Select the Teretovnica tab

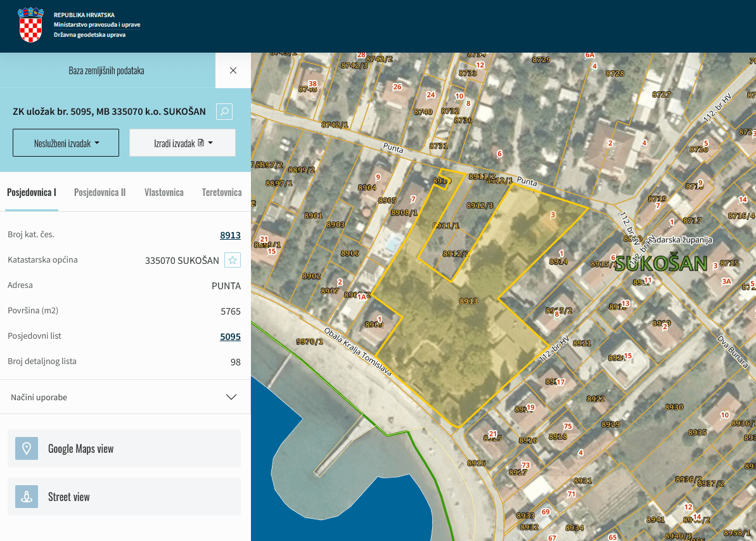[221, 192]
